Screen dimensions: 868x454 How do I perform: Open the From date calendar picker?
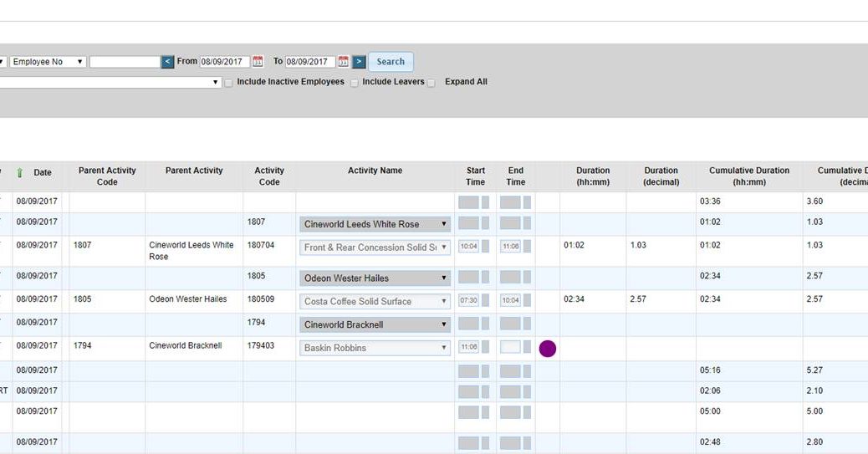[258, 62]
